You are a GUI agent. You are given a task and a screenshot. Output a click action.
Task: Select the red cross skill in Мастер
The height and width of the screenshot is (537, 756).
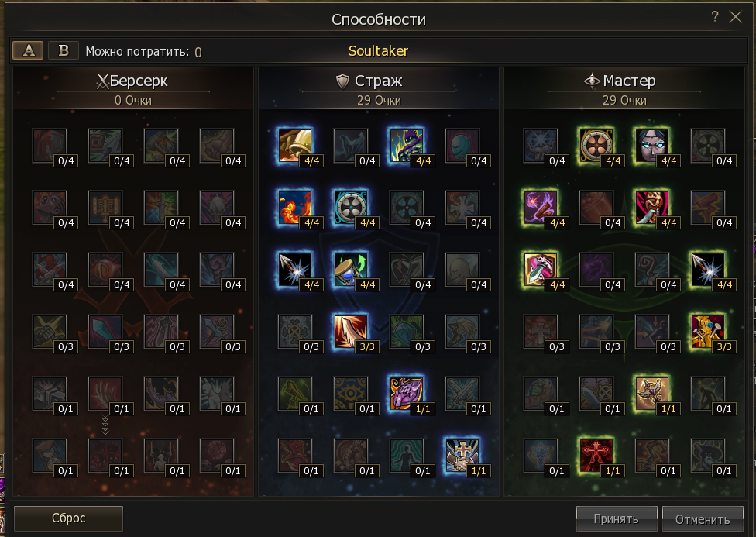click(x=596, y=455)
